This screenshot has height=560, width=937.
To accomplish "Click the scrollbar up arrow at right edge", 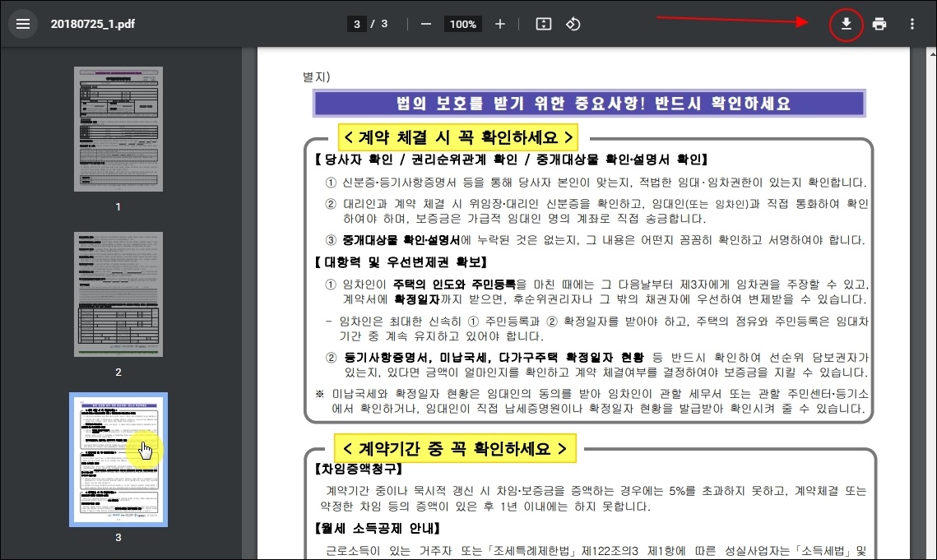I will click(933, 53).
